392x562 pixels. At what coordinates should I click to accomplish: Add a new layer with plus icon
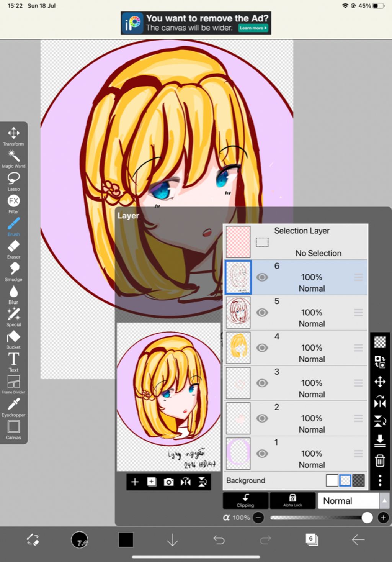pos(135,482)
